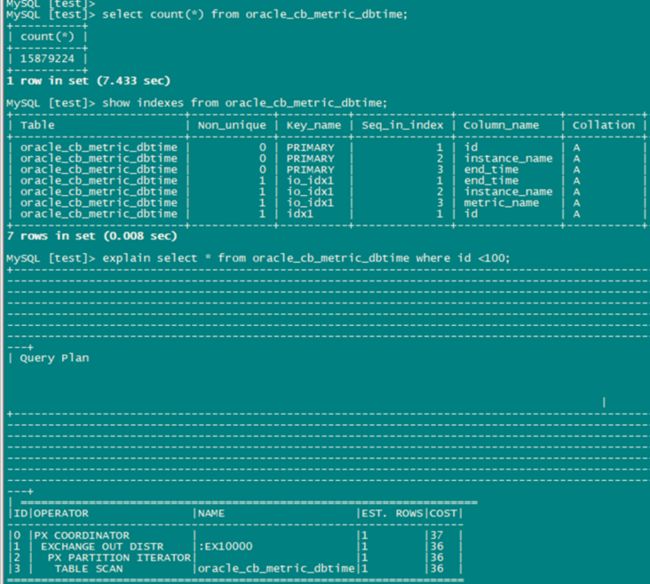The width and height of the screenshot is (650, 584).
Task: Click the show indexes command text
Action: pos(245,103)
